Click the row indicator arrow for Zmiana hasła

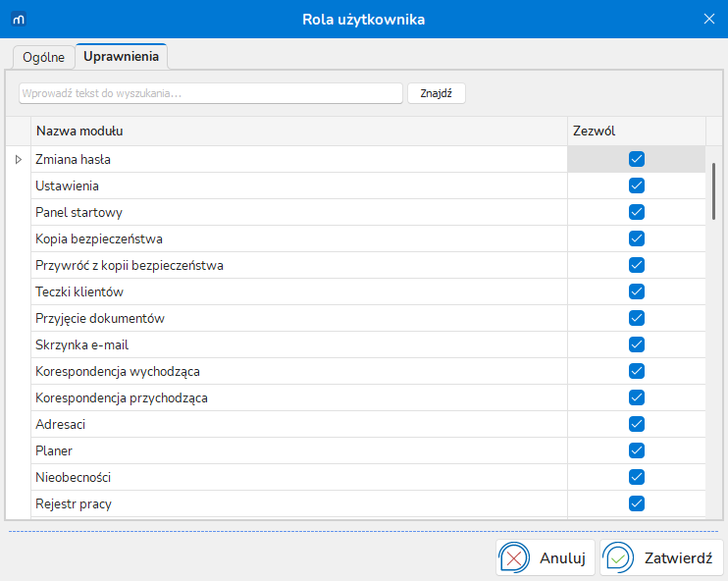[18, 159]
